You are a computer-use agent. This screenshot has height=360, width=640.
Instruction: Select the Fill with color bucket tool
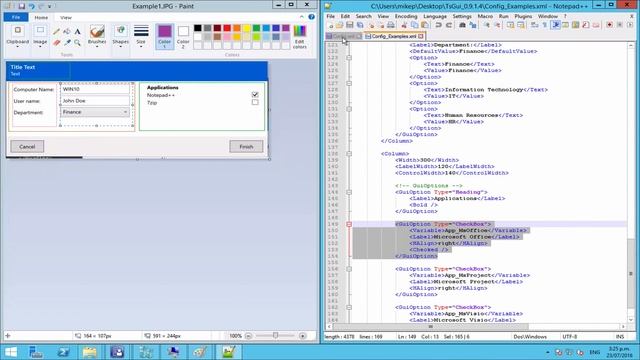[x=67, y=31]
